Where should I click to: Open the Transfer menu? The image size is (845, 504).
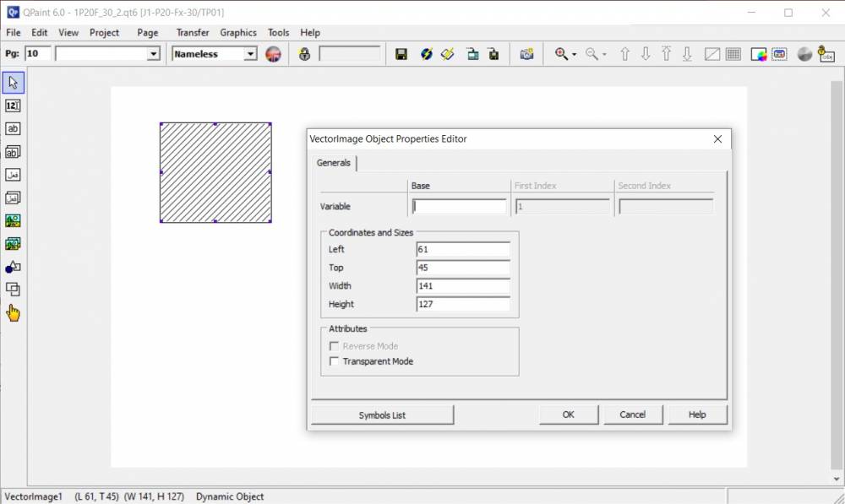(x=193, y=32)
